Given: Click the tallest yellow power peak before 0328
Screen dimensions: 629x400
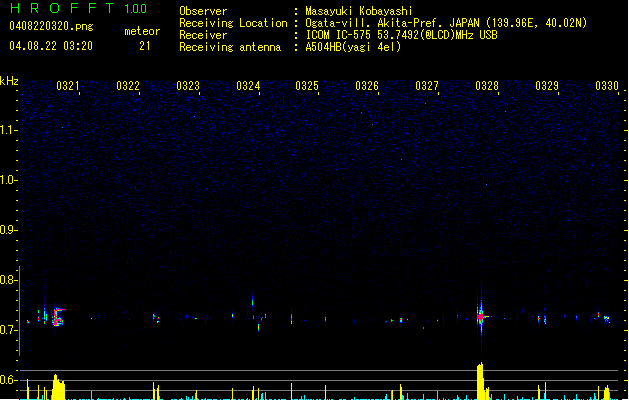Looking at the screenshot, I should click(x=480, y=381).
